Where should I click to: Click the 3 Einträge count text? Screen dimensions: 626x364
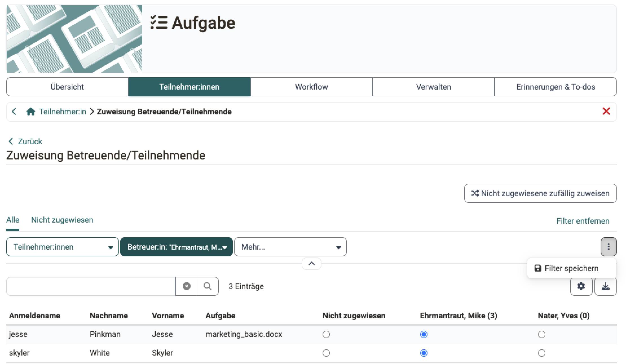click(x=246, y=286)
